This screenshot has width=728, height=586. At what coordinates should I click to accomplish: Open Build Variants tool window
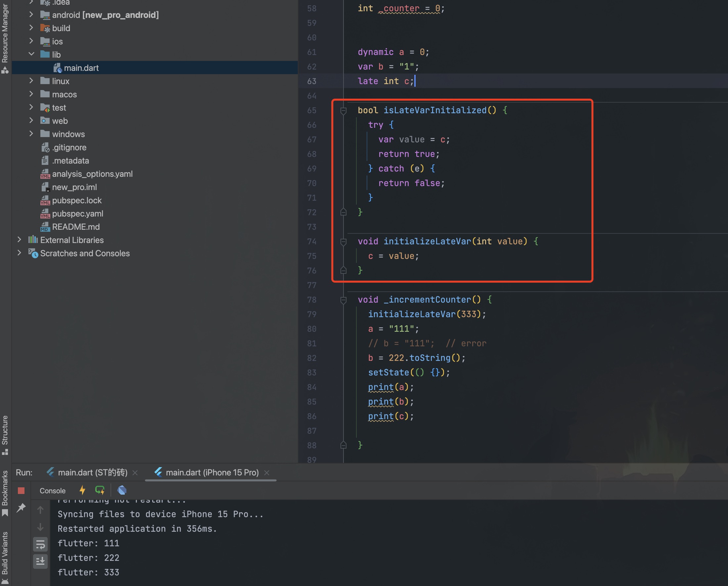5,557
